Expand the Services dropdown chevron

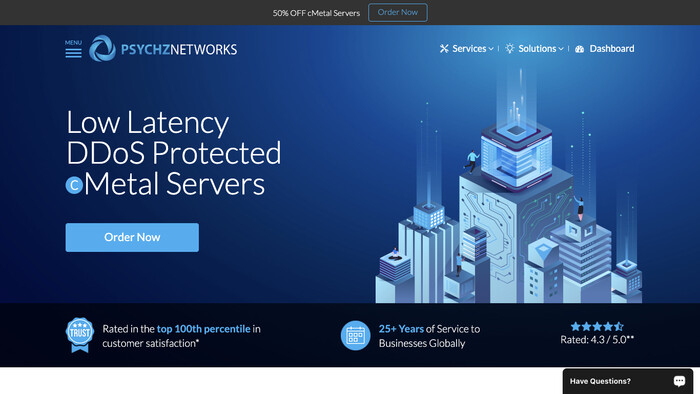pos(491,49)
